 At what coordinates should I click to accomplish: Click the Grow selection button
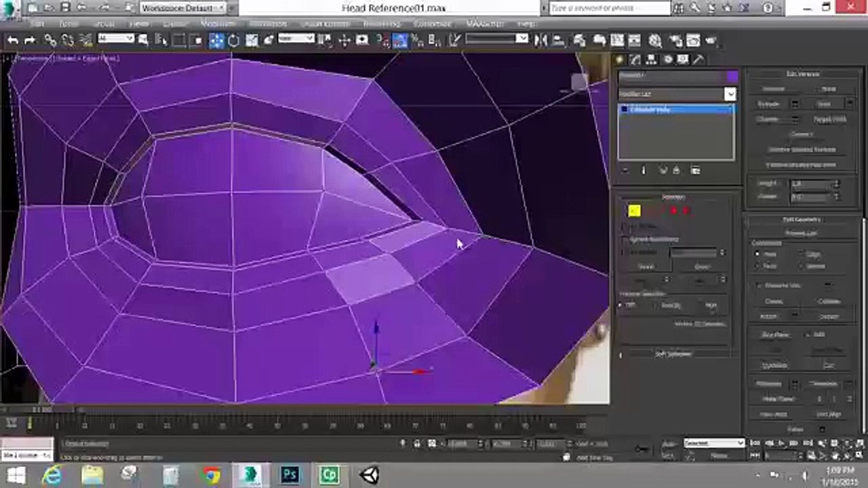pyautogui.click(x=703, y=266)
